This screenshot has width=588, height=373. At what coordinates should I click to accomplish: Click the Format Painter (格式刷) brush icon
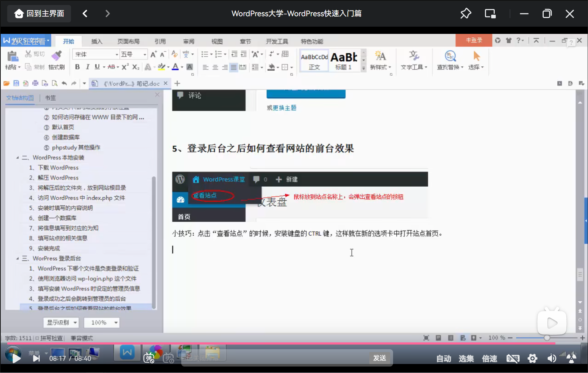(56, 55)
